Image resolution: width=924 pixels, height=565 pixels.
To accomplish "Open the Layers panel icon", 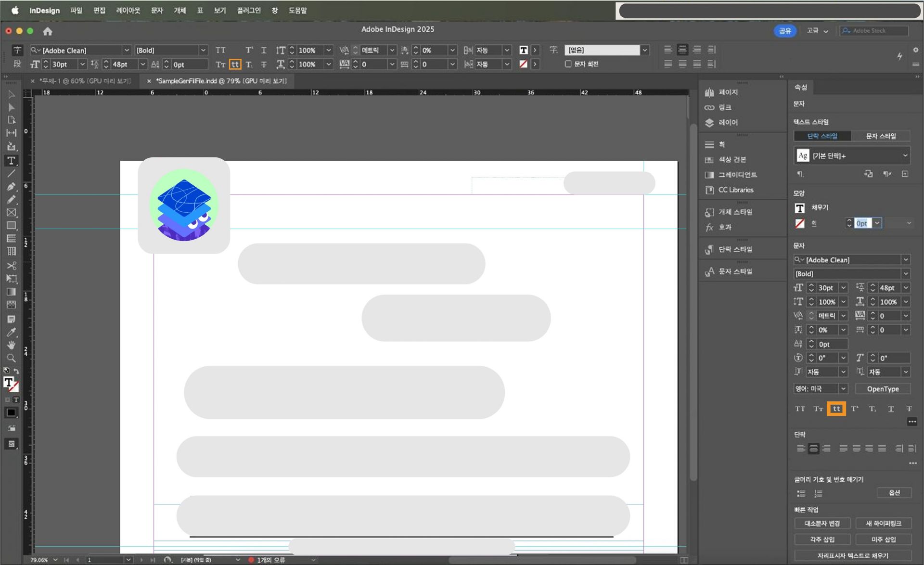I will 709,123.
